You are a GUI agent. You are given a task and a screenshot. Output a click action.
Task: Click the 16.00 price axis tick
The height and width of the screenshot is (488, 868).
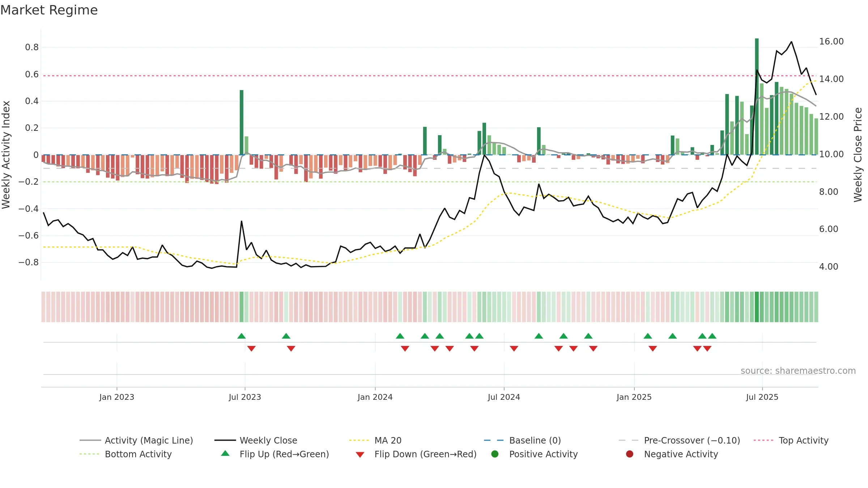click(831, 42)
